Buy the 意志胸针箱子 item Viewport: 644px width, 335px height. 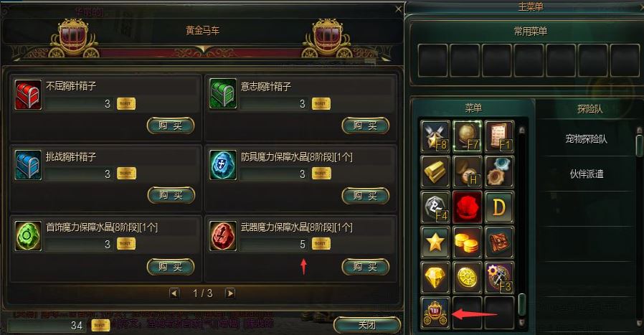pos(365,126)
